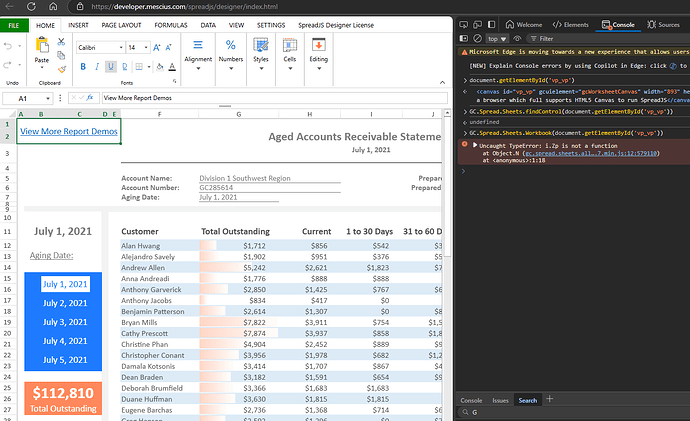The image size is (690, 421).
Task: Open the Editing ribbon group icon
Action: click(318, 45)
